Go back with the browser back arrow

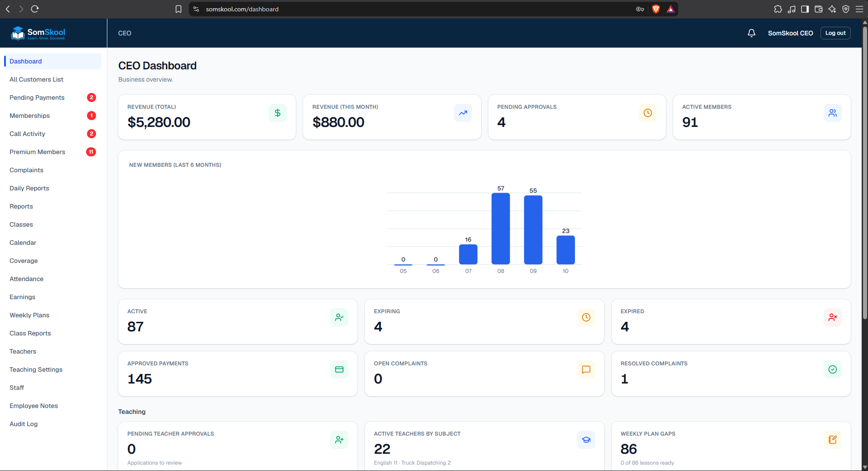click(x=8, y=9)
